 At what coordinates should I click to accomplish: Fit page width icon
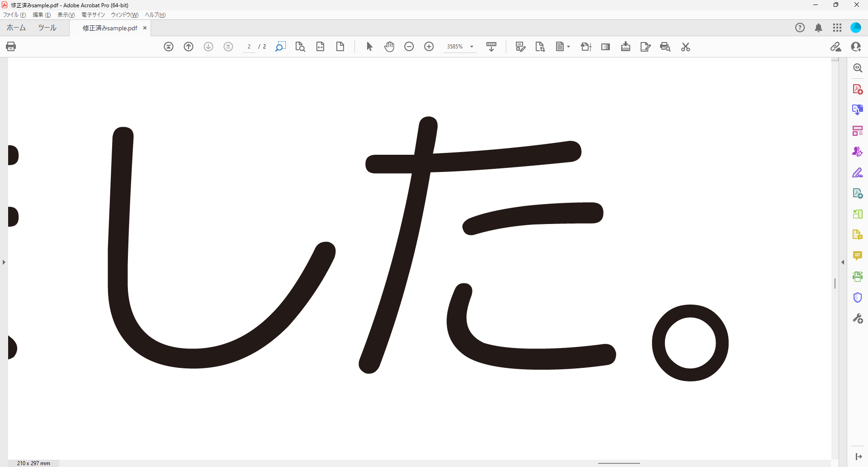pos(320,47)
